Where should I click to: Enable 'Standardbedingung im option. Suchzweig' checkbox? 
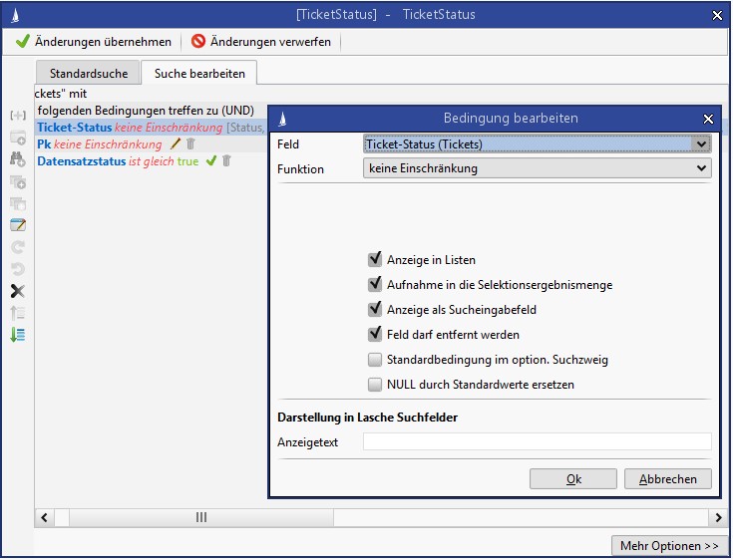[375, 360]
